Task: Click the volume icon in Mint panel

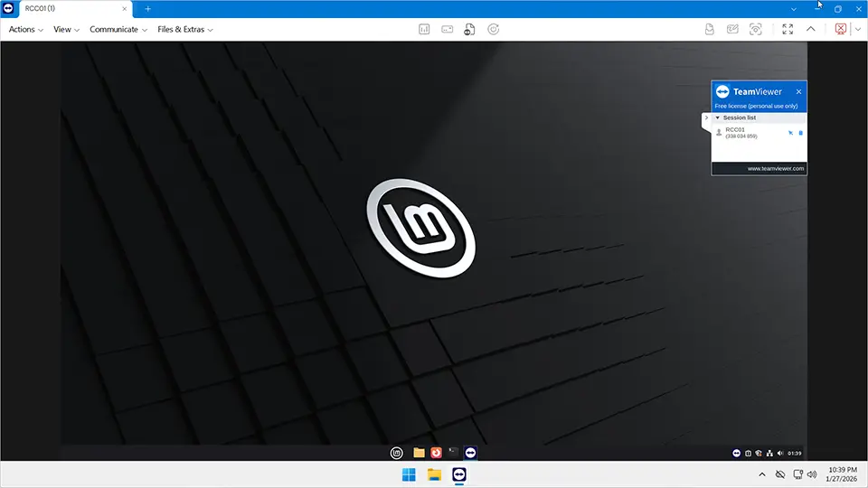Action: [780, 453]
